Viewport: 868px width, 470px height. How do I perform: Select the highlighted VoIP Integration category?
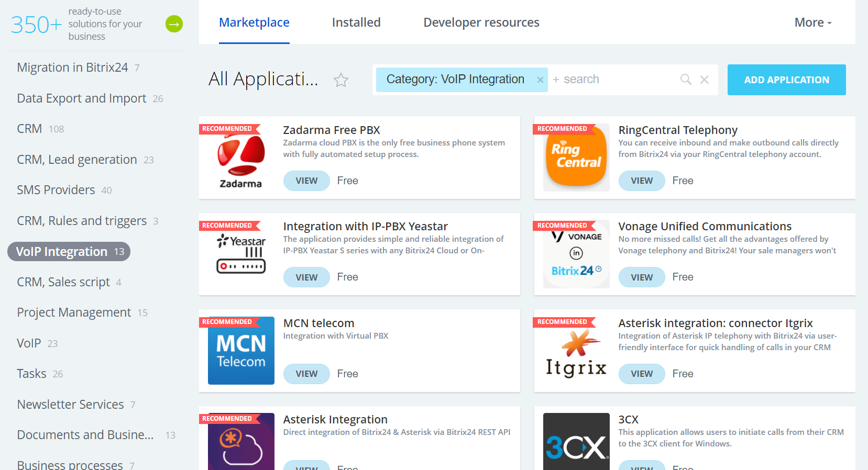coord(69,252)
